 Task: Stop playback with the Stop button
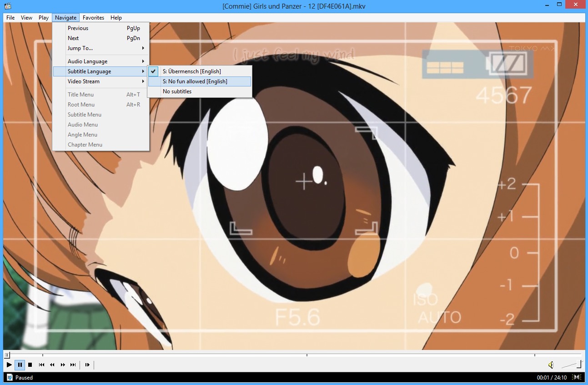coord(30,365)
